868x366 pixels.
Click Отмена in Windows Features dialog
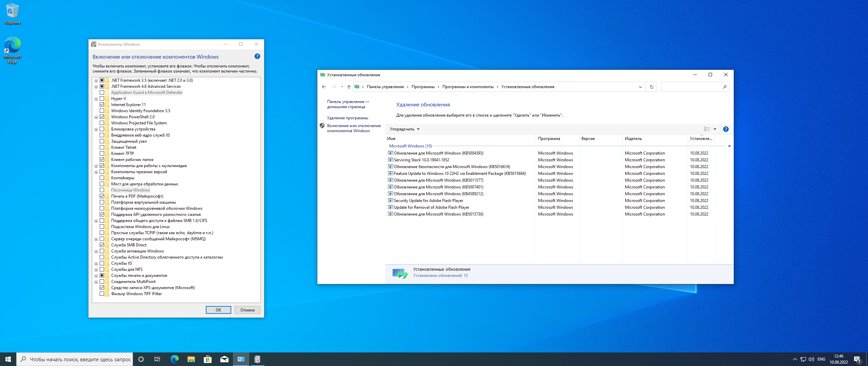pyautogui.click(x=248, y=310)
